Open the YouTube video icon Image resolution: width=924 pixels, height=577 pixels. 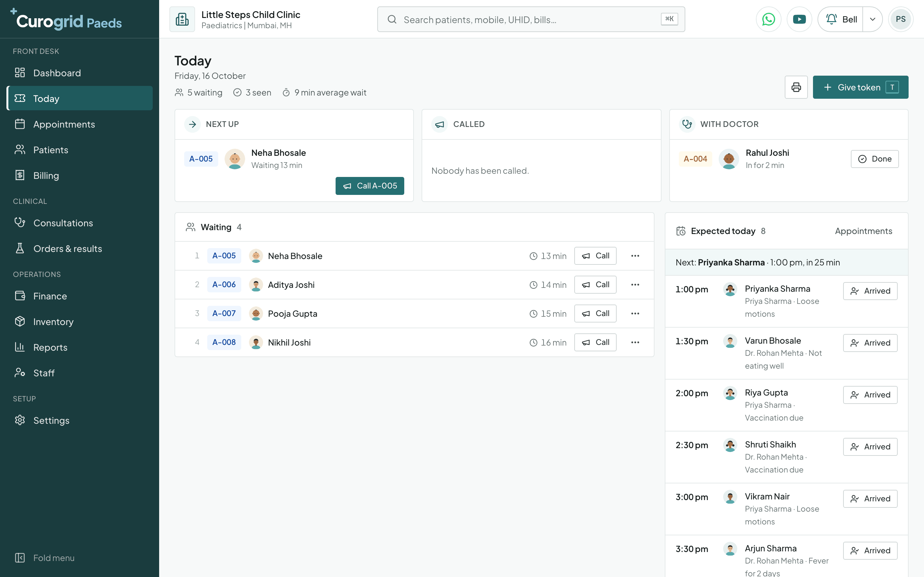tap(799, 19)
